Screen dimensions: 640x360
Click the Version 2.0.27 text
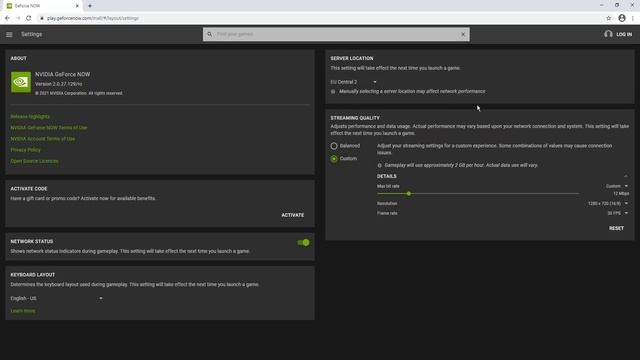pyautogui.click(x=58, y=84)
